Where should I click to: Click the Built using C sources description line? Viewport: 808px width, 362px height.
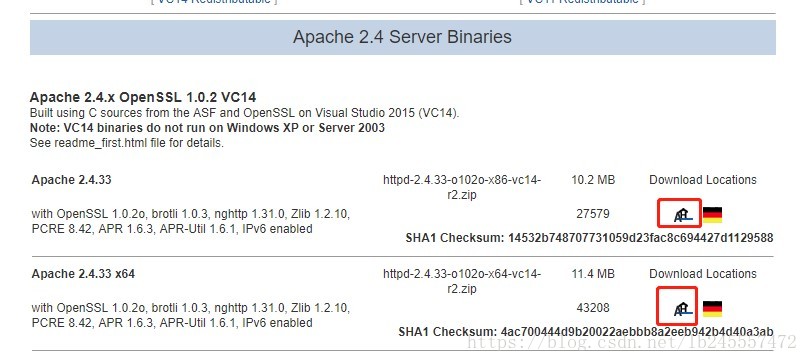pyautogui.click(x=244, y=113)
